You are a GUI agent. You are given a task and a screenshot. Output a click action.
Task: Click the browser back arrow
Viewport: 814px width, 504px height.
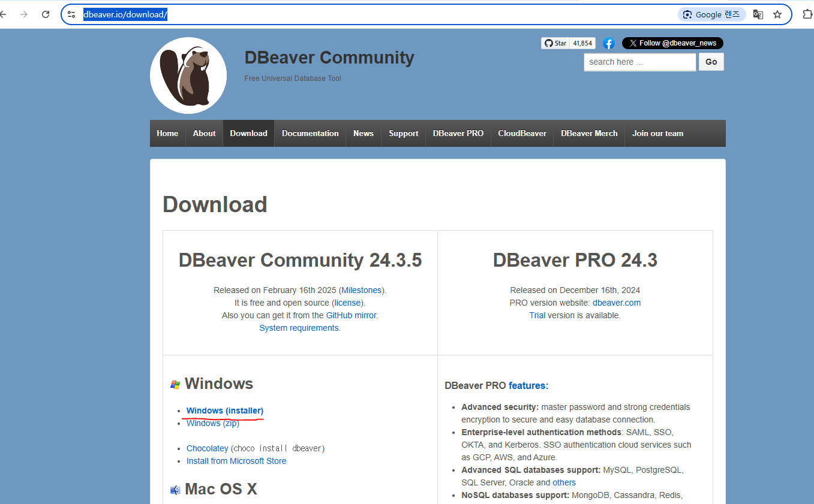point(3,14)
